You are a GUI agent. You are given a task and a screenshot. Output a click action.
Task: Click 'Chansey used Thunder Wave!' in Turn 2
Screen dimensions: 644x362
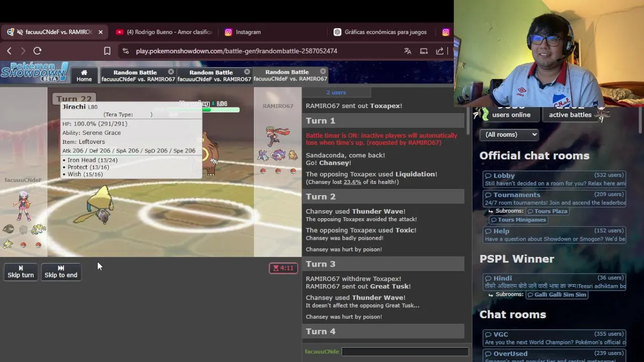tap(355, 212)
